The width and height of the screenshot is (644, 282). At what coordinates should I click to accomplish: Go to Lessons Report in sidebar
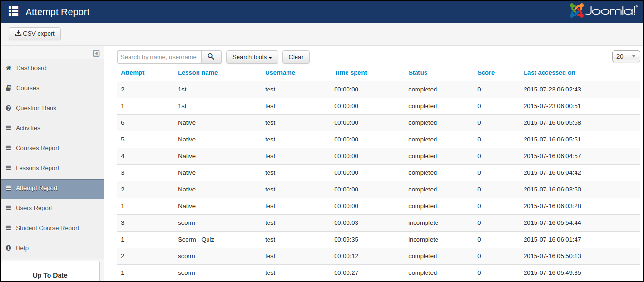37,168
